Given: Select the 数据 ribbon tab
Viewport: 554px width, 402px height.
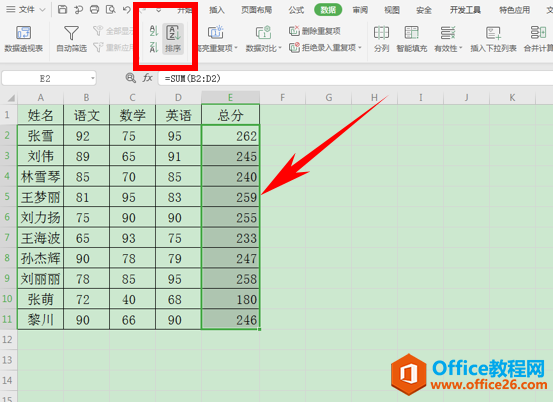Looking at the screenshot, I should [328, 10].
